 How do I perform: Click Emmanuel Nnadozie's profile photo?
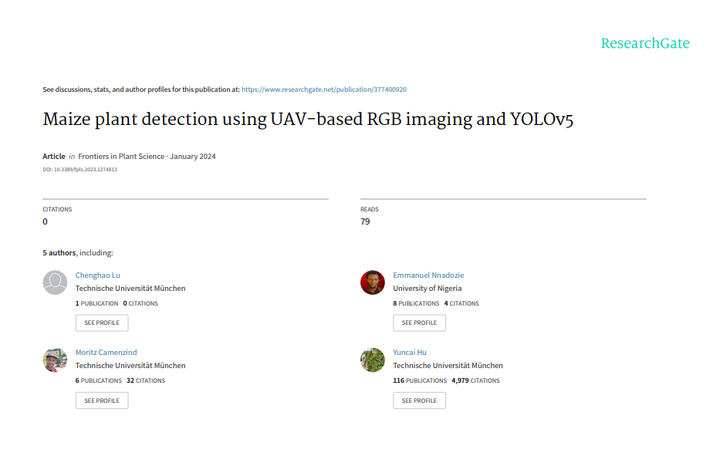(372, 282)
